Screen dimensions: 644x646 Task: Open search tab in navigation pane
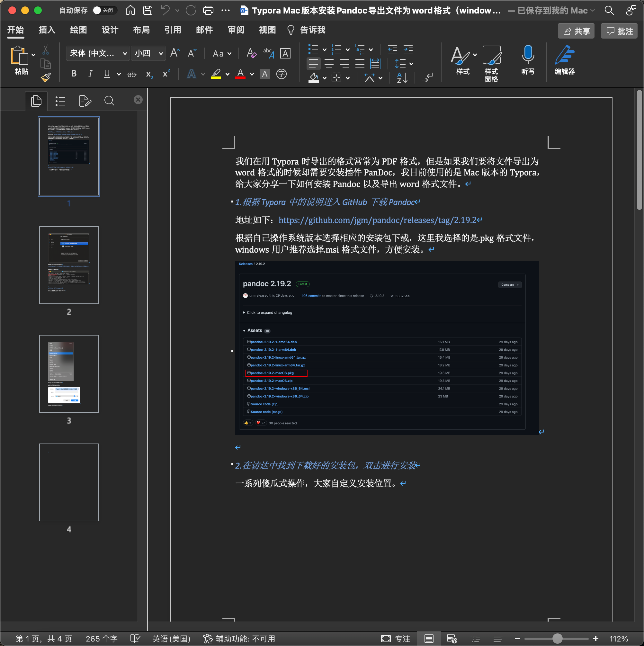point(109,101)
